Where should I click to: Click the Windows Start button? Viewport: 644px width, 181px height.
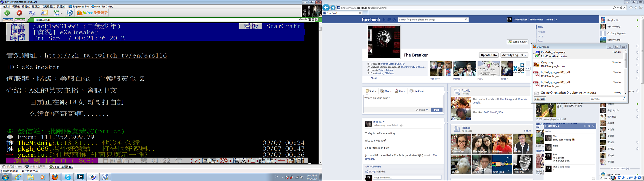[5, 177]
